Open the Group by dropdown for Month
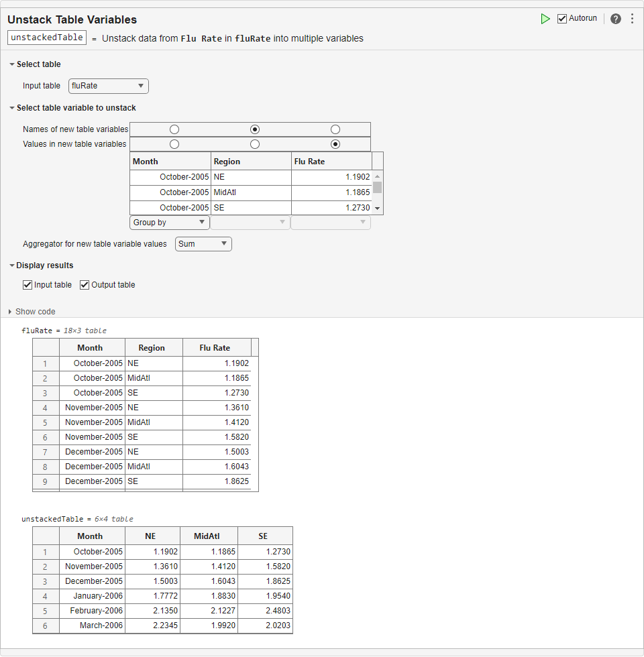The height and width of the screenshot is (657, 644). pos(170,223)
